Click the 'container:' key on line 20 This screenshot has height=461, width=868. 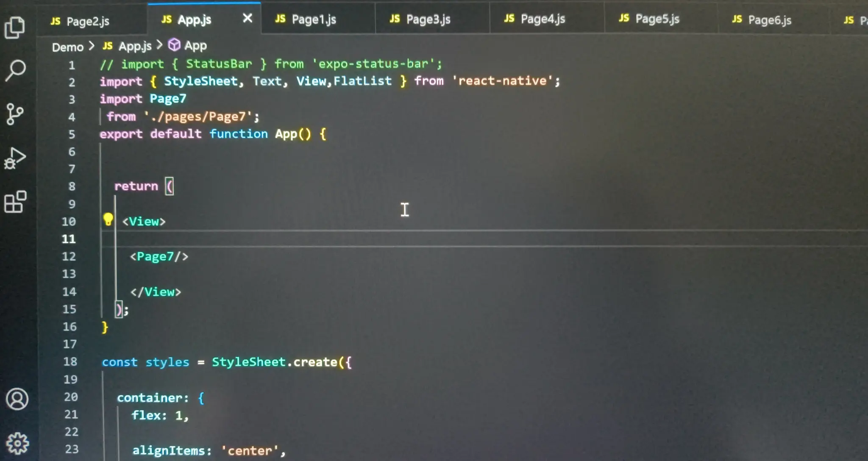point(153,397)
